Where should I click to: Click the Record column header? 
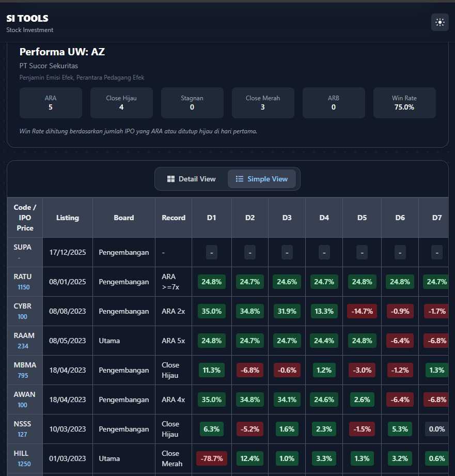pos(174,218)
